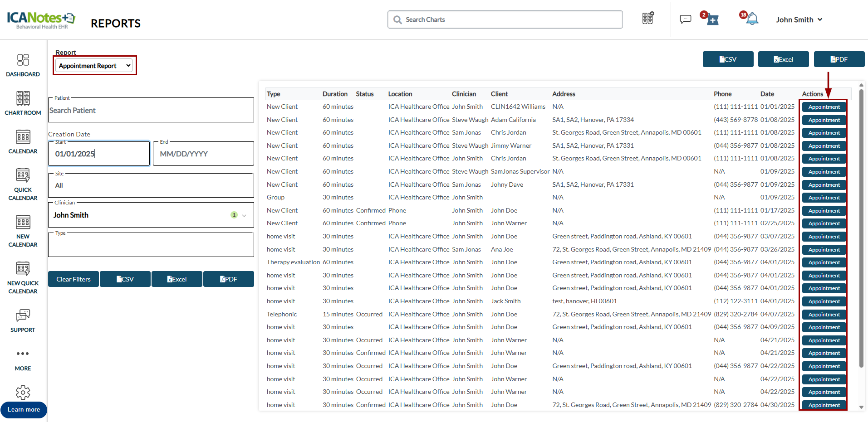Open the chat messages icon
The width and height of the screenshot is (868, 422).
point(685,19)
